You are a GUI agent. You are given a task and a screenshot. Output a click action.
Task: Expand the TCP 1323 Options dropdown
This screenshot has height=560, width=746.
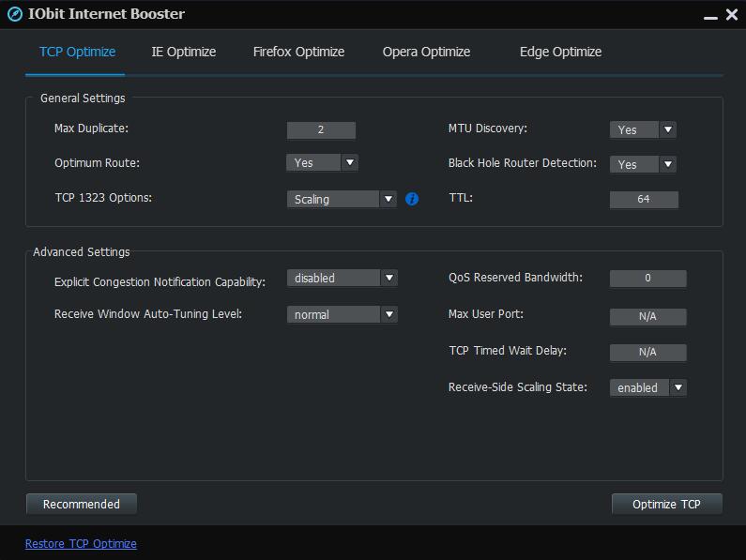(388, 199)
